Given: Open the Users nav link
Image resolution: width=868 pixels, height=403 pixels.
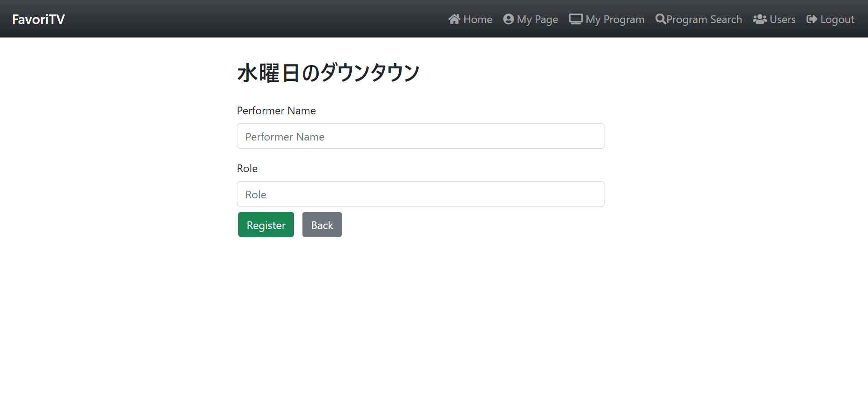Looking at the screenshot, I should tap(774, 19).
